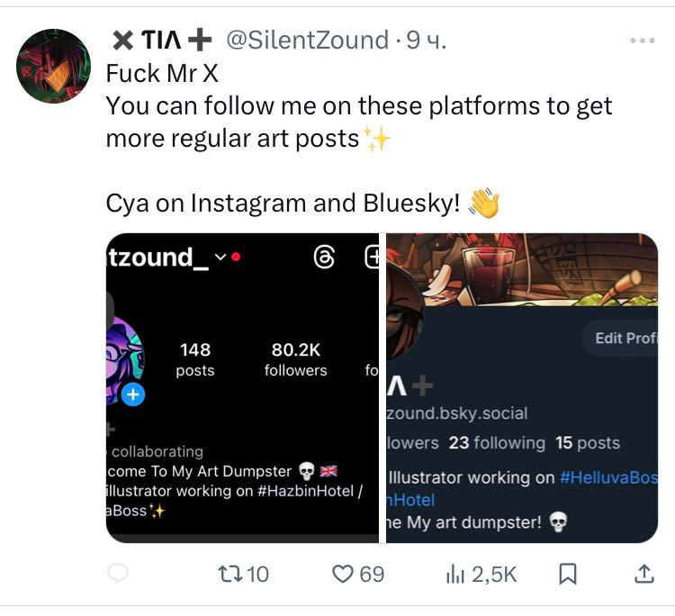This screenshot has width=675, height=616.
Task: Open the author's profile avatar
Action: point(54,66)
